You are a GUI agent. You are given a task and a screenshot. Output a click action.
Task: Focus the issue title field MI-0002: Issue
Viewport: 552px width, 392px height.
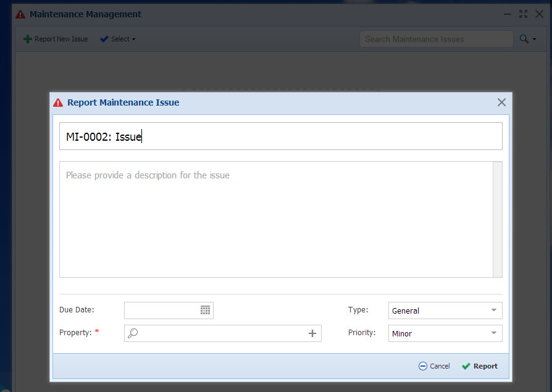[x=280, y=136]
